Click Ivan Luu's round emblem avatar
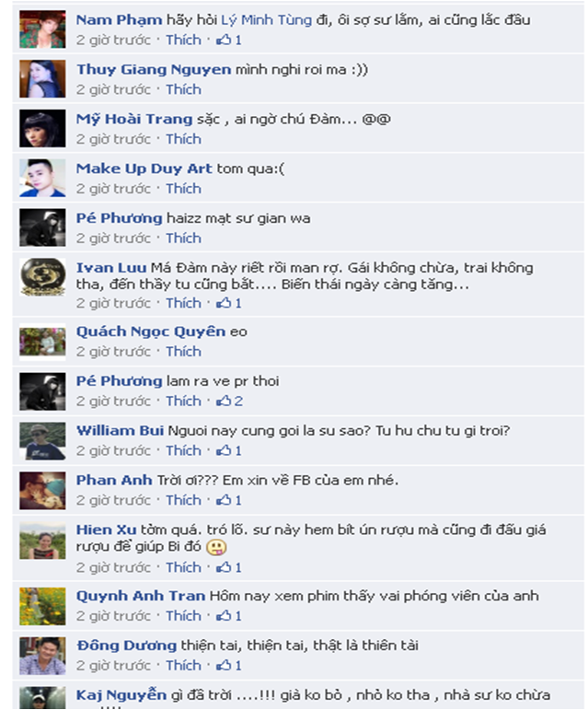 coord(42,276)
